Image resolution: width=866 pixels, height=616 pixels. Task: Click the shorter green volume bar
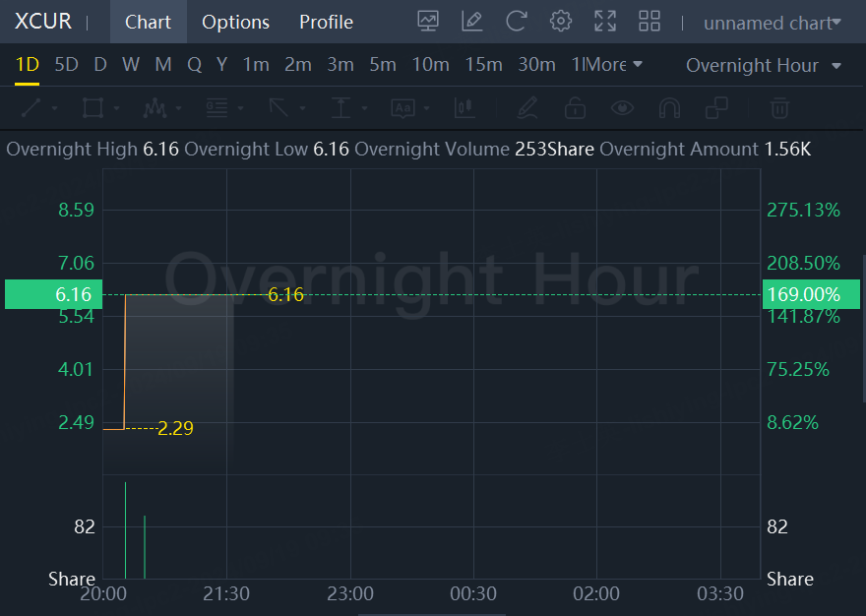point(145,547)
